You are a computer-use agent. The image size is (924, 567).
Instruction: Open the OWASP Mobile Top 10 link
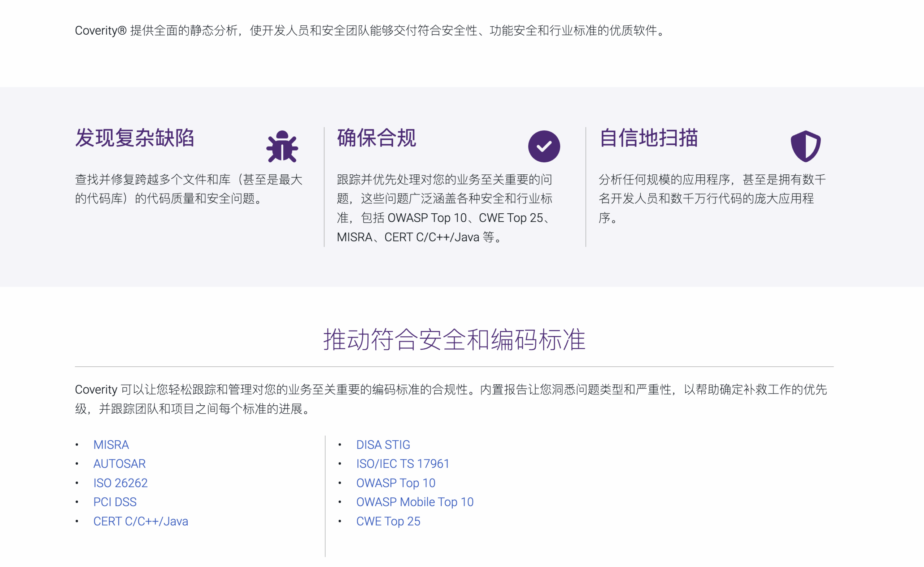(x=415, y=502)
